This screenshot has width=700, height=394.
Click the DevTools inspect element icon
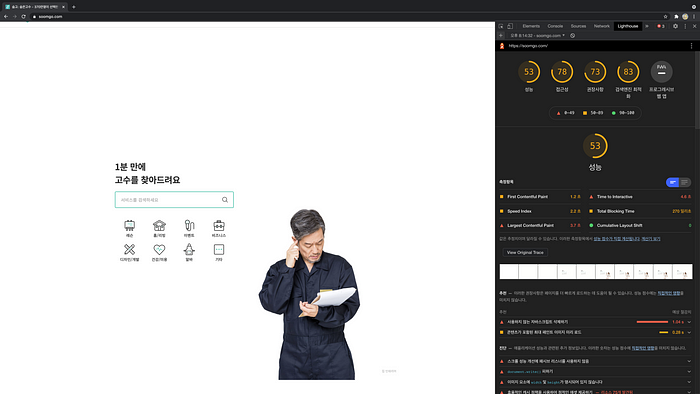(x=501, y=26)
